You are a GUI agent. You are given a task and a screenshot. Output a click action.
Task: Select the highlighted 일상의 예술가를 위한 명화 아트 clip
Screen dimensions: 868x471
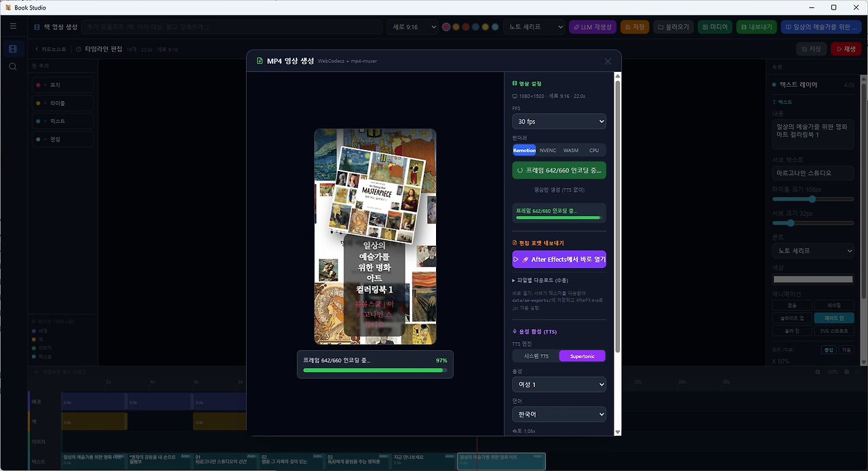[501, 461]
